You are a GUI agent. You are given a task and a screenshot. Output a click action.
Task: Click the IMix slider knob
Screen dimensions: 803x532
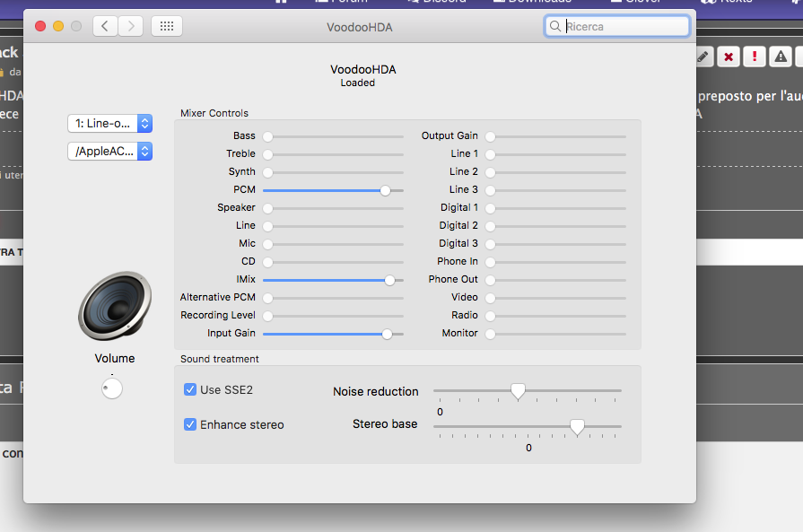tap(389, 280)
